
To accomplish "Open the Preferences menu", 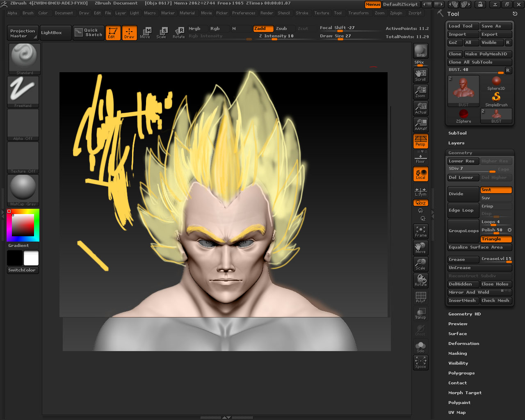I will point(244,13).
